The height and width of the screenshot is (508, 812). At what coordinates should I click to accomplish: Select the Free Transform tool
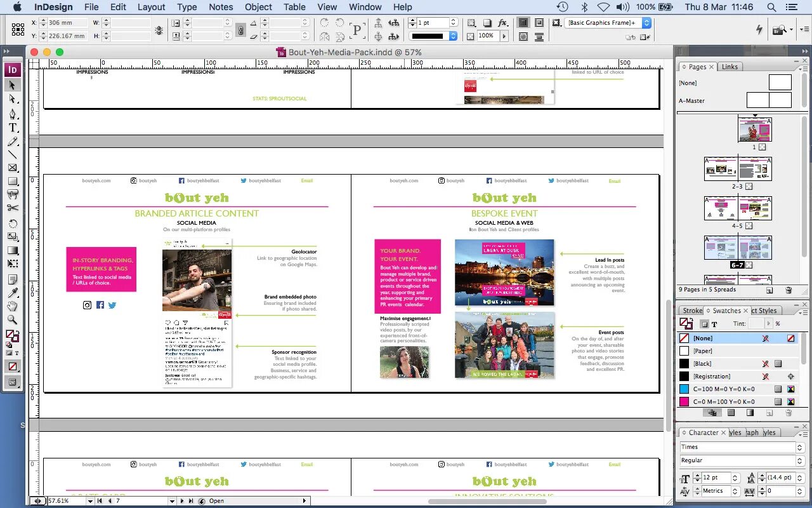[x=13, y=264]
